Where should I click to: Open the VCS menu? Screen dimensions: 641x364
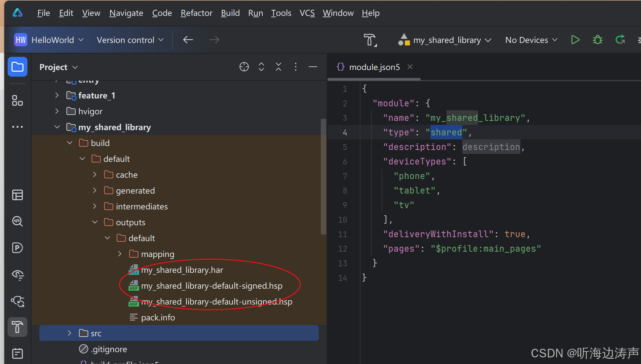coord(307,13)
